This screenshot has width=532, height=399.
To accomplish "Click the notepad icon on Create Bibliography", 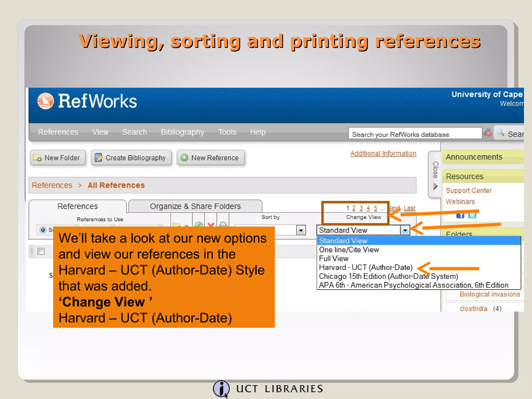I will tap(98, 157).
